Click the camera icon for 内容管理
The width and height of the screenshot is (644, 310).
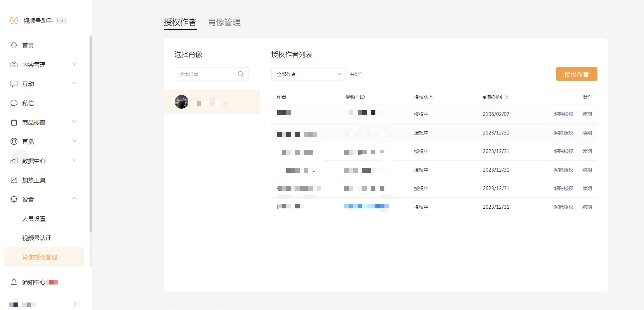tap(14, 64)
